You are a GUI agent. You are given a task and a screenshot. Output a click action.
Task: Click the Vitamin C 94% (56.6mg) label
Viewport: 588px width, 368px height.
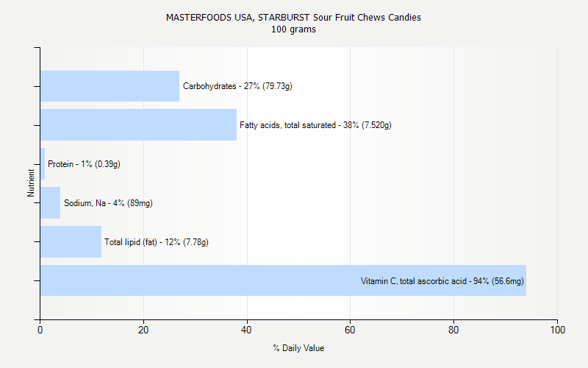click(442, 281)
